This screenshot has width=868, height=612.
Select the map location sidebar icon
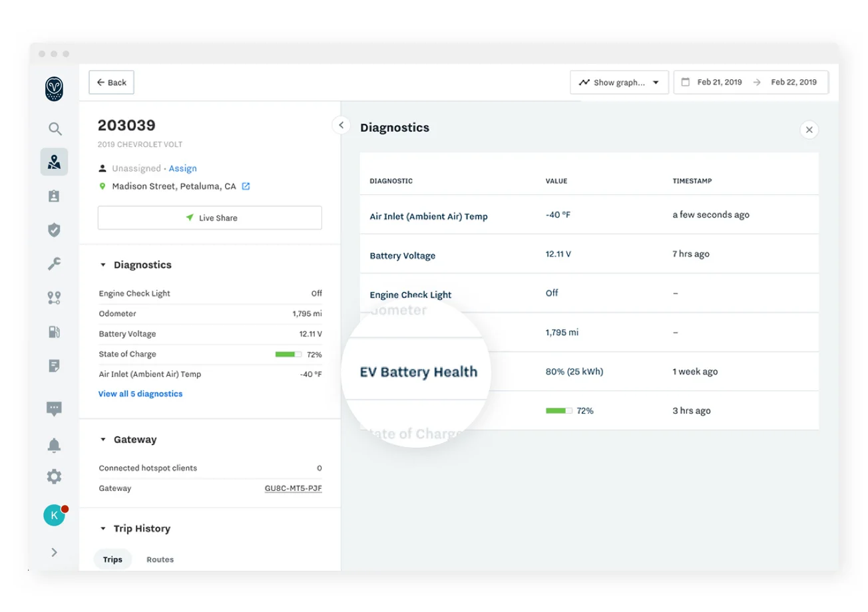pos(54,162)
